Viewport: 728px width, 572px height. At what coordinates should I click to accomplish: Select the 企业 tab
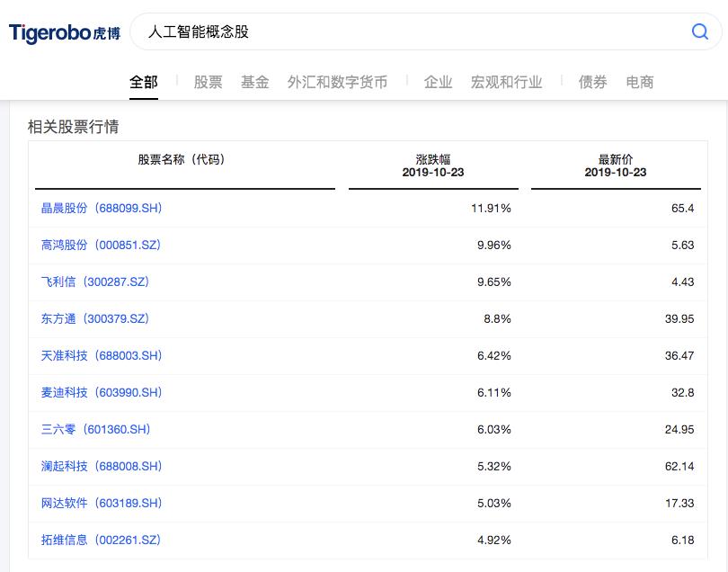[x=438, y=82]
